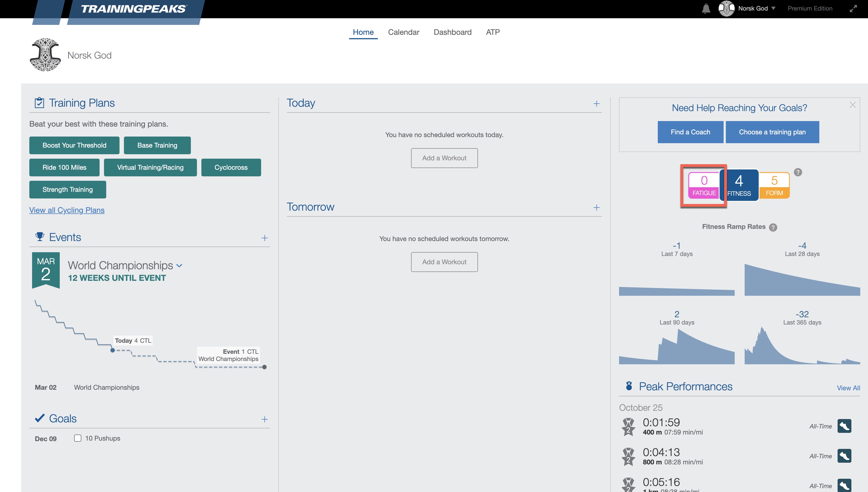Open help icon beside Form score

pyautogui.click(x=798, y=172)
